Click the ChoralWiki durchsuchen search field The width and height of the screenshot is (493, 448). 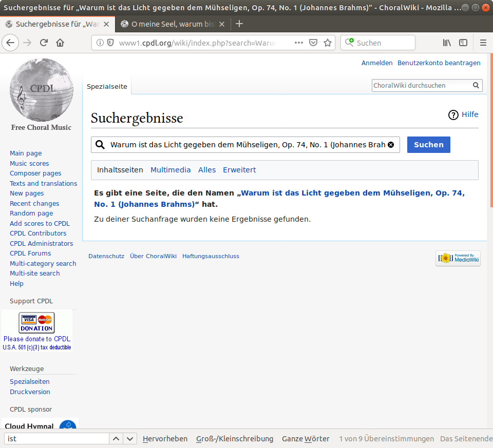tap(421, 86)
